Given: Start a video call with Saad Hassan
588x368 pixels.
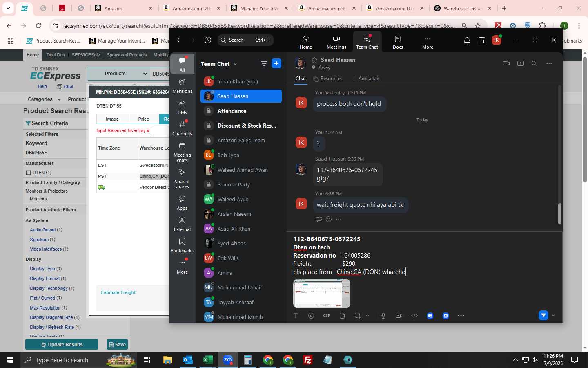Looking at the screenshot, I should (x=506, y=63).
